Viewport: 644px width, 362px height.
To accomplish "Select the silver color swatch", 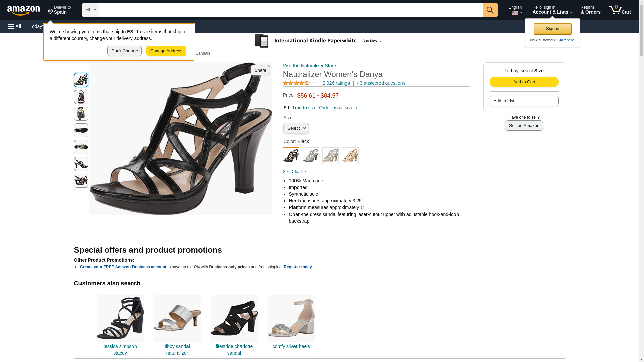I will pyautogui.click(x=311, y=156).
